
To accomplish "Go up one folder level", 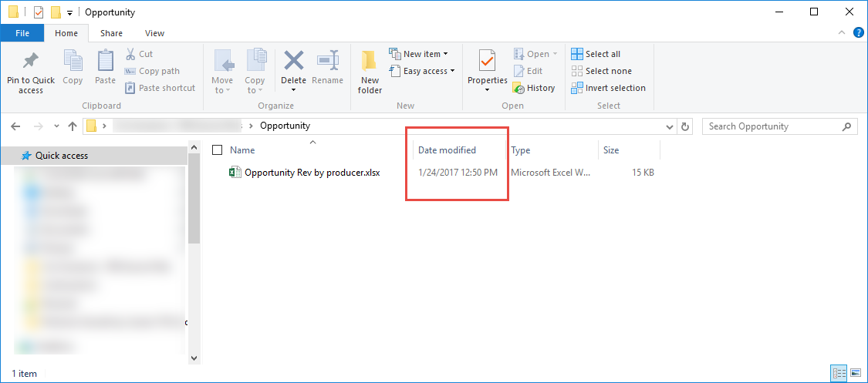I will click(72, 126).
